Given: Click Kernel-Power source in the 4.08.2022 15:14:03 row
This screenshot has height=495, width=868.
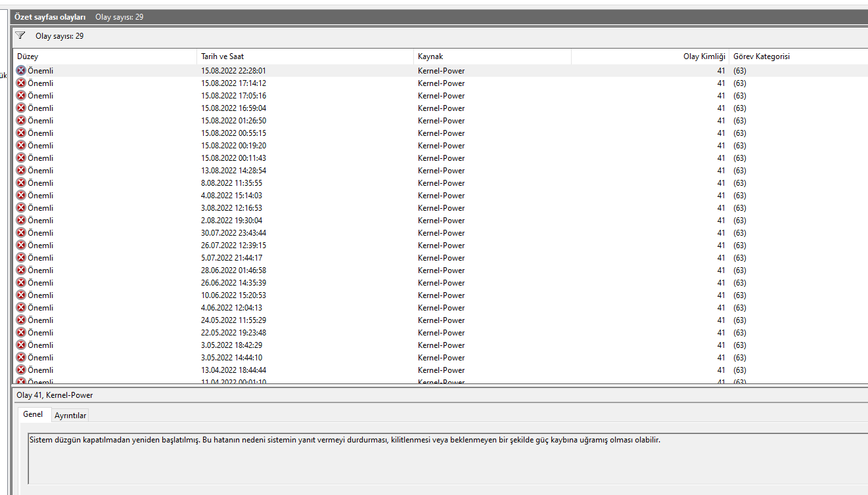Looking at the screenshot, I should point(441,195).
